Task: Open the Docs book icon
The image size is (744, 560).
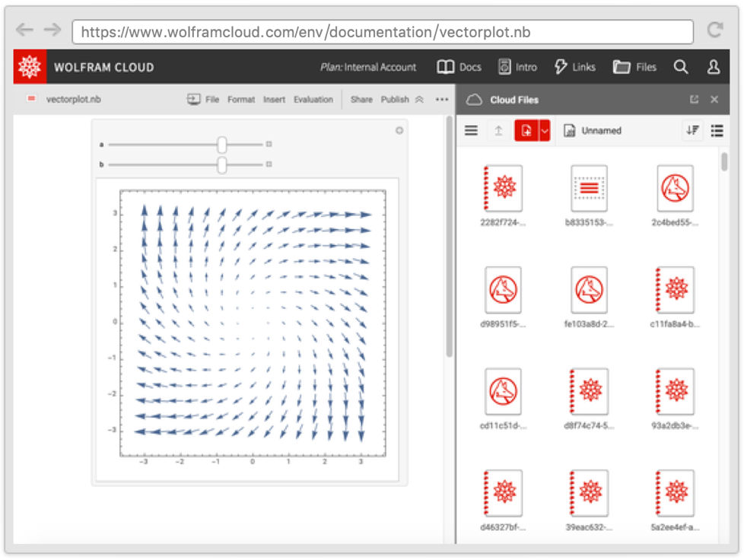Action: (446, 67)
